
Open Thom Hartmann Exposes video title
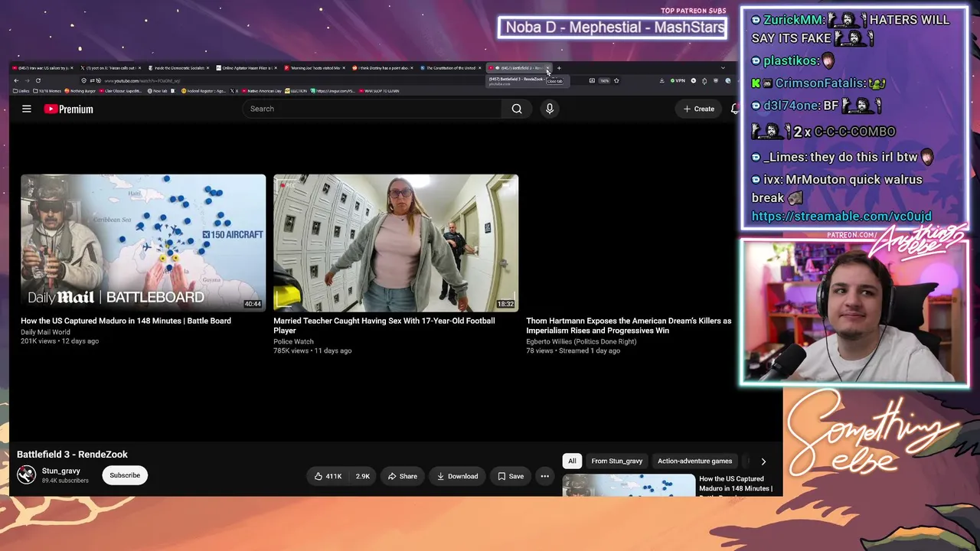pos(629,325)
